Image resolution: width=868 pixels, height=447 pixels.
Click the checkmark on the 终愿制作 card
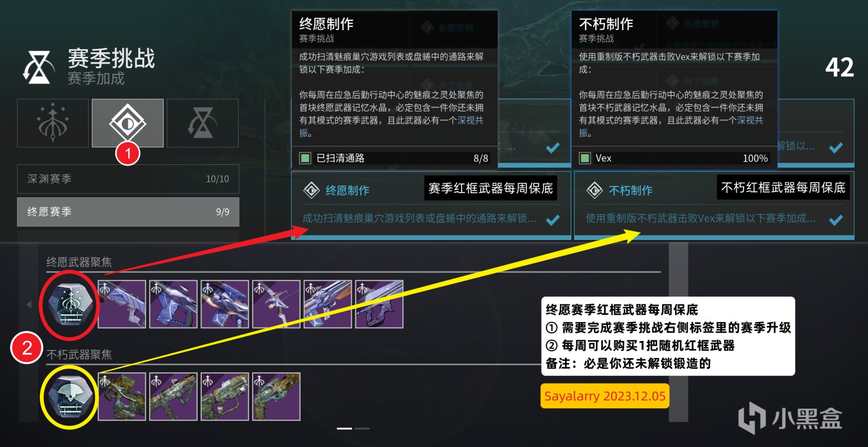point(553,220)
